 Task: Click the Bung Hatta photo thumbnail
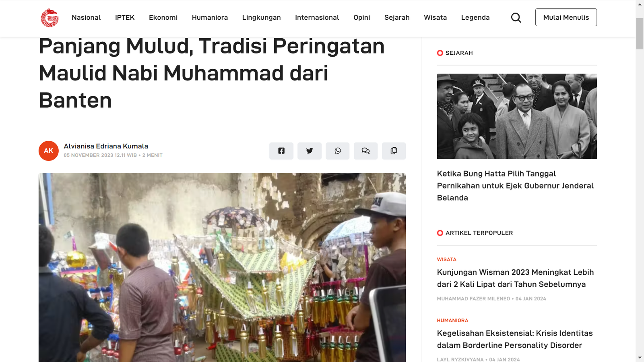[x=517, y=116]
